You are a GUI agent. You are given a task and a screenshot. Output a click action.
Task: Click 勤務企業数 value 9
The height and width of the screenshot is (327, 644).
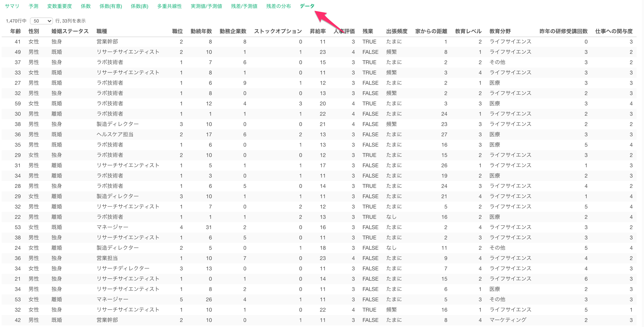245,83
